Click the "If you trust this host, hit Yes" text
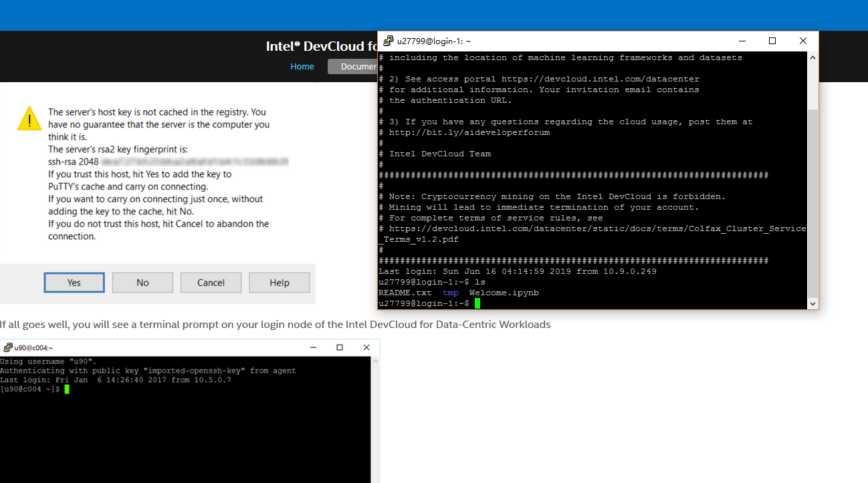 (140, 174)
